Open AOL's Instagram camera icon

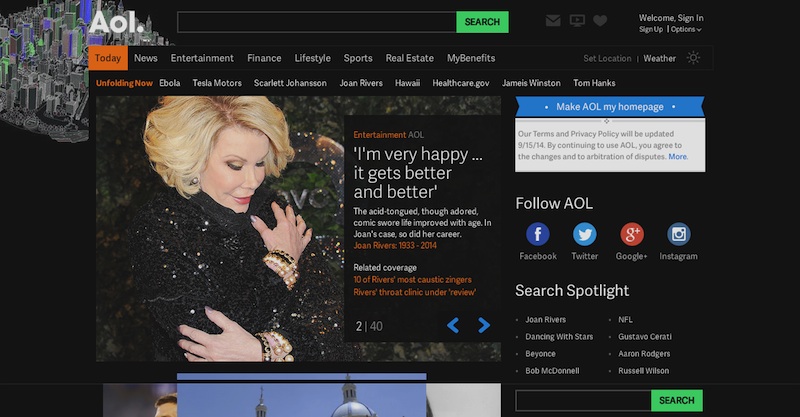click(679, 234)
